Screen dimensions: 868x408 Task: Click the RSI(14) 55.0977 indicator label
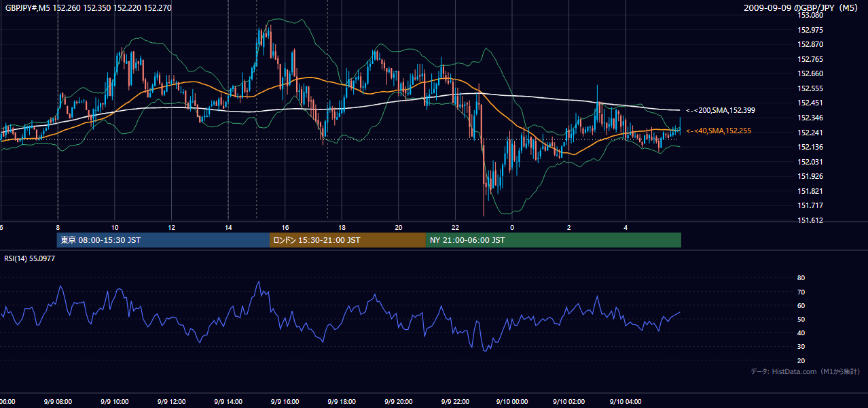point(30,258)
